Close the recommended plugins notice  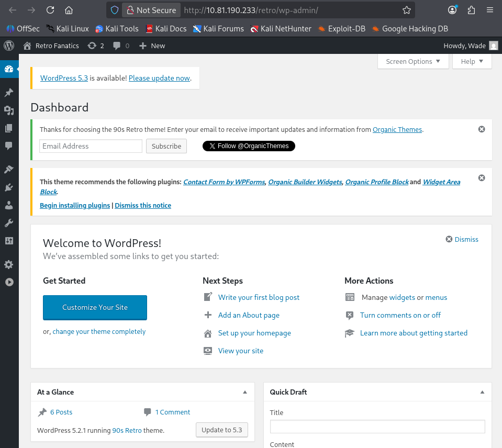click(482, 178)
